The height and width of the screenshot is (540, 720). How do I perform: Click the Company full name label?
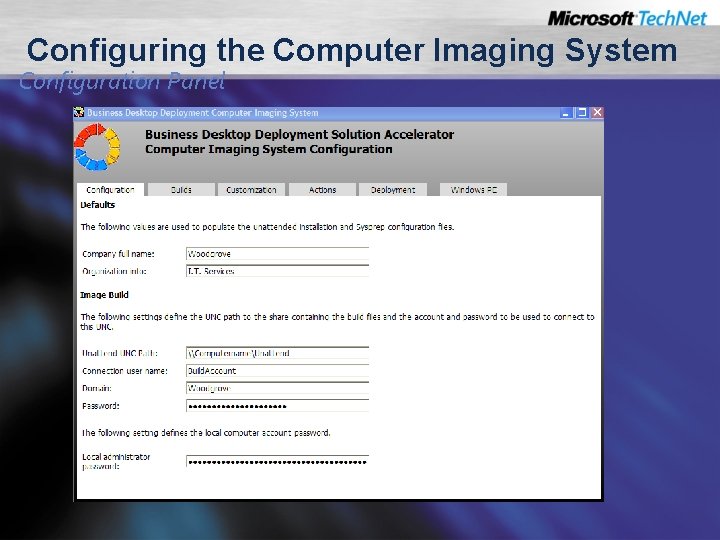tap(118, 254)
